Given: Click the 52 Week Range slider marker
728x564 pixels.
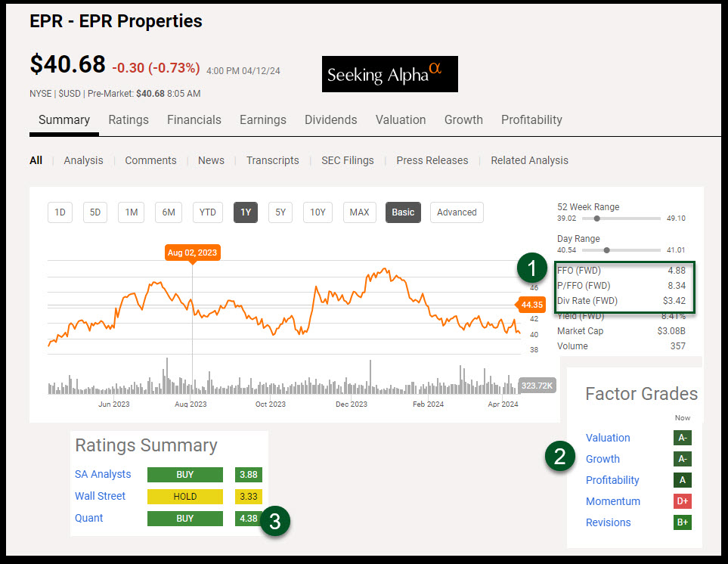Looking at the screenshot, I should 597,218.
